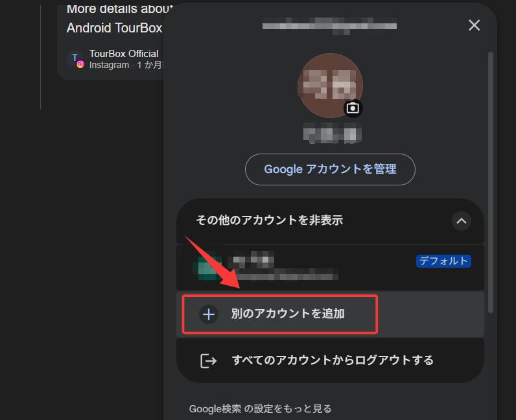Image resolution: width=516 pixels, height=420 pixels.
Task: Click the デフォルト badge
Action: pyautogui.click(x=443, y=261)
